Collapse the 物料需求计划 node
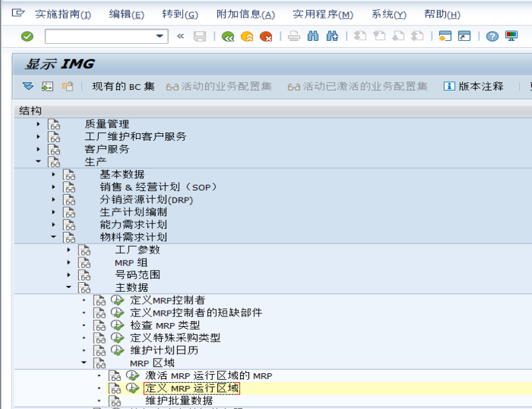Image resolution: width=532 pixels, height=409 pixels. coord(54,237)
